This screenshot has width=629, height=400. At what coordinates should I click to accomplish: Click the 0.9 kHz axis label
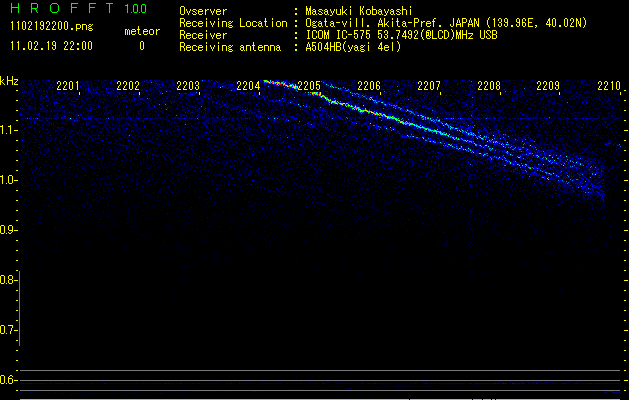pos(8,230)
